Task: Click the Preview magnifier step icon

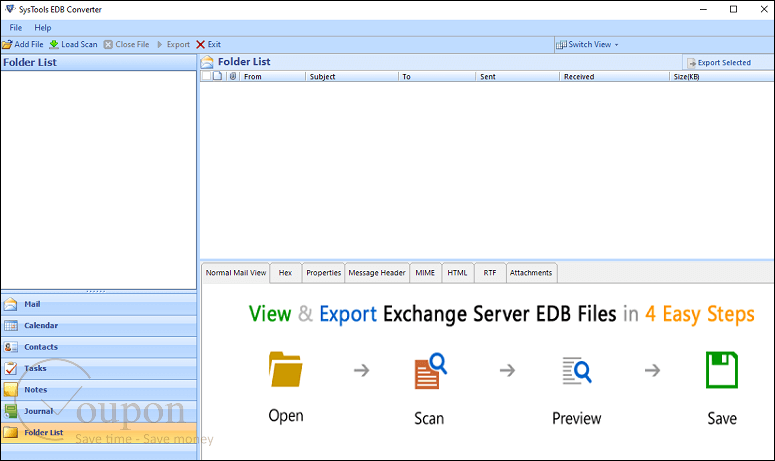Action: 577,371
